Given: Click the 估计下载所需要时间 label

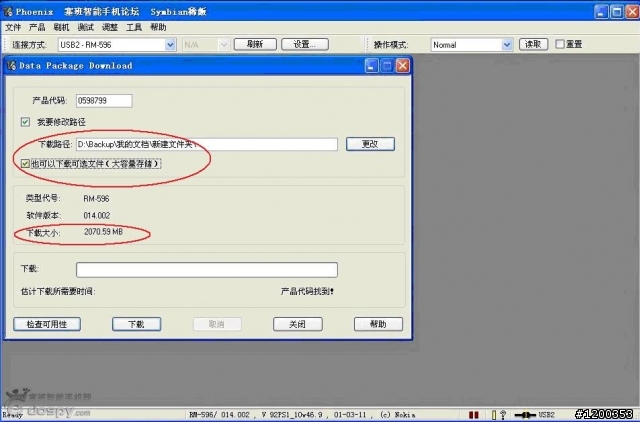Looking at the screenshot, I should [58, 291].
